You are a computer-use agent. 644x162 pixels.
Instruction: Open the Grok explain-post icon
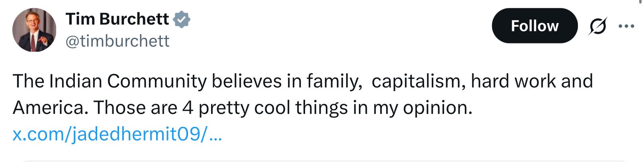(x=597, y=26)
